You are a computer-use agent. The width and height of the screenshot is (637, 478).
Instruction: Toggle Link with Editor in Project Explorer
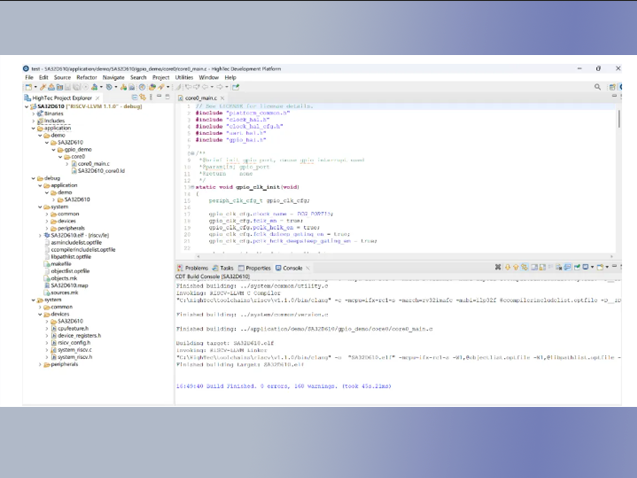click(142, 97)
